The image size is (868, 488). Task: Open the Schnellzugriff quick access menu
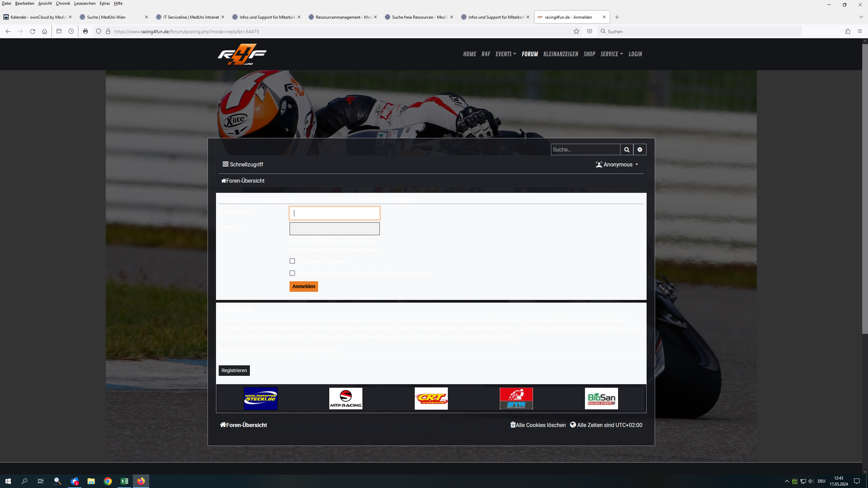pos(243,165)
